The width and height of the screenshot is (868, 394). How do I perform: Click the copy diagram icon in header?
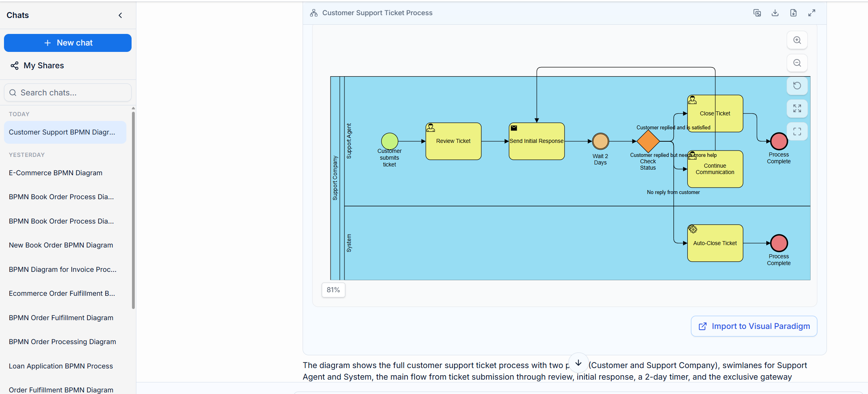click(x=757, y=13)
